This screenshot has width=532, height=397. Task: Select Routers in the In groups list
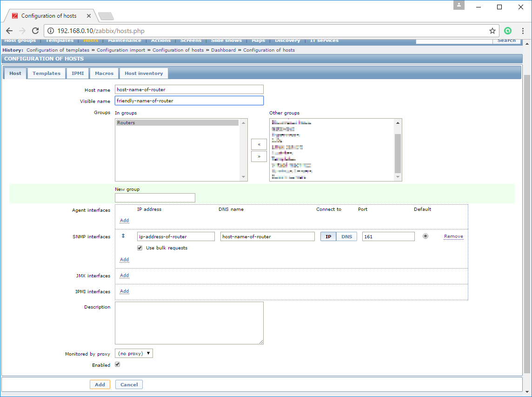coord(177,123)
